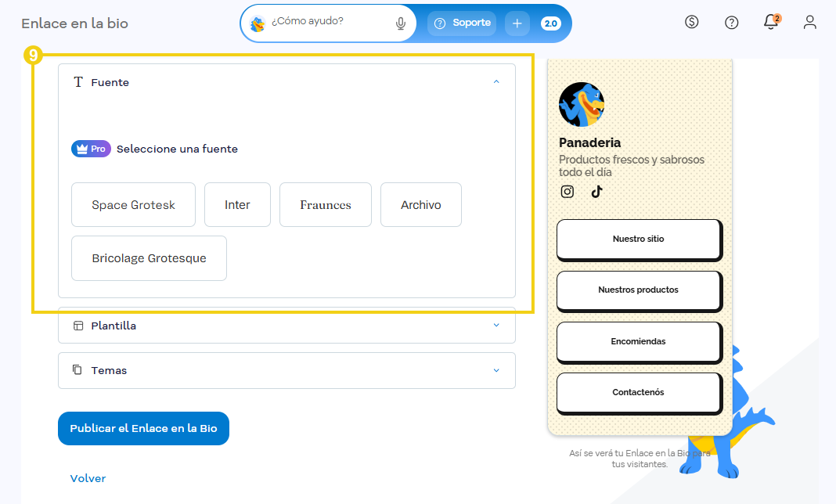Click the Instagram icon in the preview
Screen dimensions: 836x504
(x=568, y=192)
